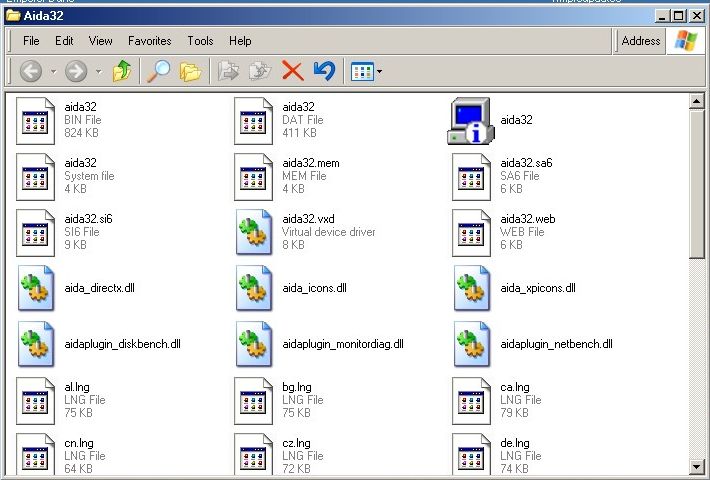The width and height of the screenshot is (710, 480).
Task: Select the aida32 System file icon
Action: click(x=35, y=177)
